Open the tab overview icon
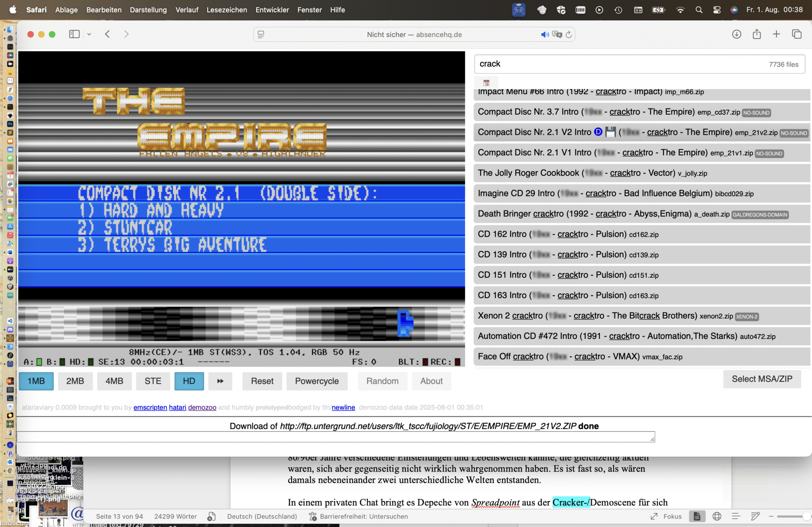This screenshot has height=527, width=812. click(x=797, y=34)
